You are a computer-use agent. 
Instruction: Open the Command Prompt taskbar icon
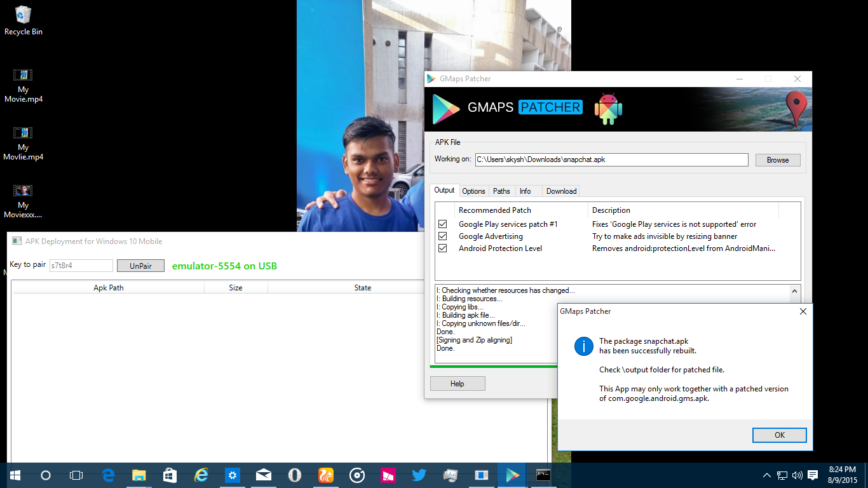543,475
